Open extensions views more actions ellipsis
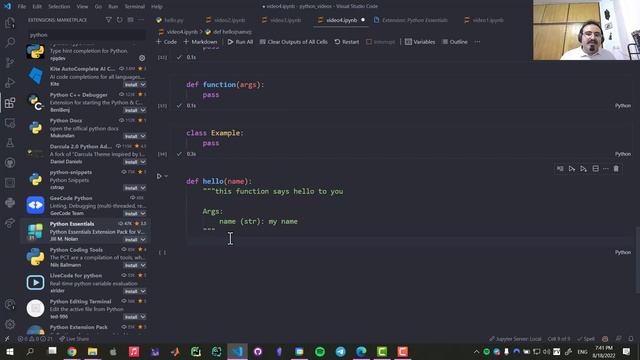The image size is (640, 360). tap(141, 20)
